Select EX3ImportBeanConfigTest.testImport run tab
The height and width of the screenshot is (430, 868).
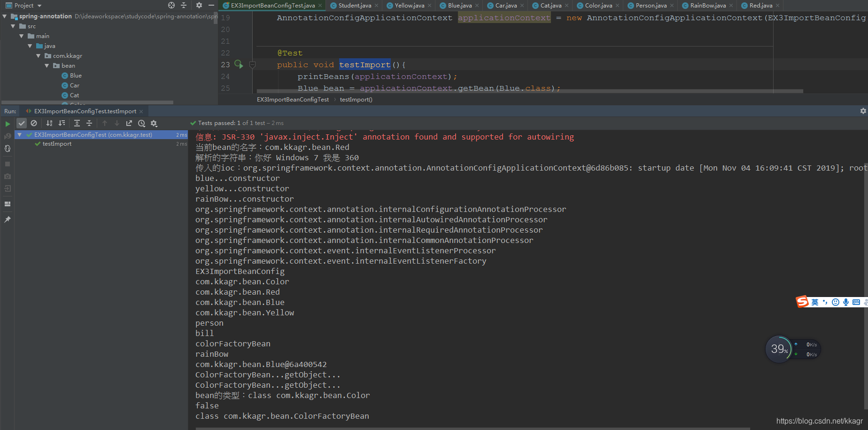pyautogui.click(x=85, y=111)
